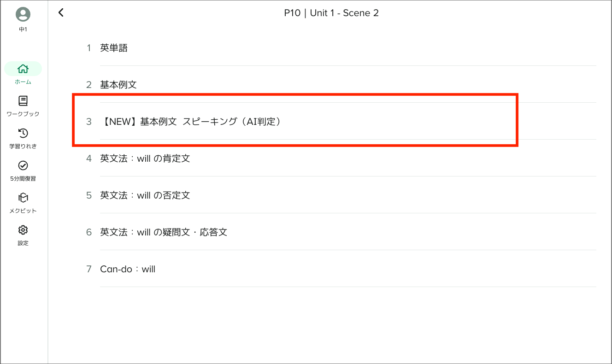This screenshot has height=364, width=612.
Task: Open the 5分間復習 review checkmark icon
Action: click(23, 165)
